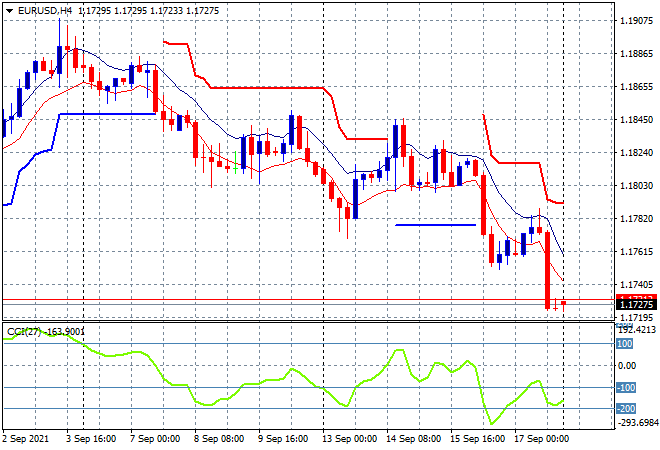Click the -293.6984 CCI scale value
The width and height of the screenshot is (660, 450).
[x=636, y=422]
